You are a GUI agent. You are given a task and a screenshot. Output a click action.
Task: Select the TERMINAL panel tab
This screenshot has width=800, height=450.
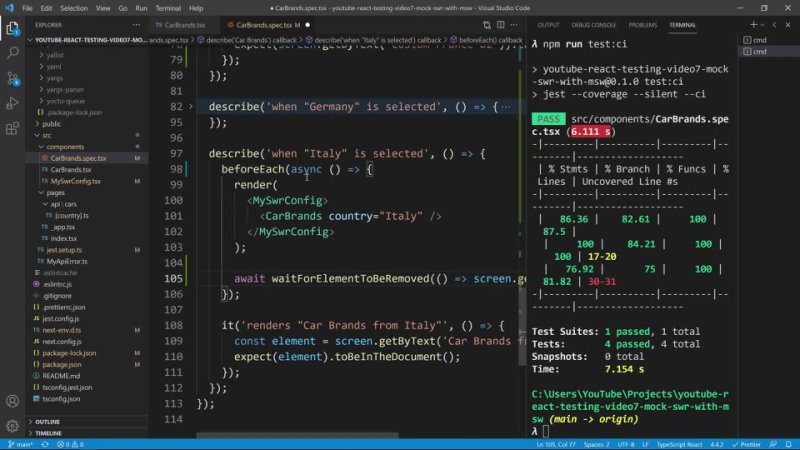[683, 24]
